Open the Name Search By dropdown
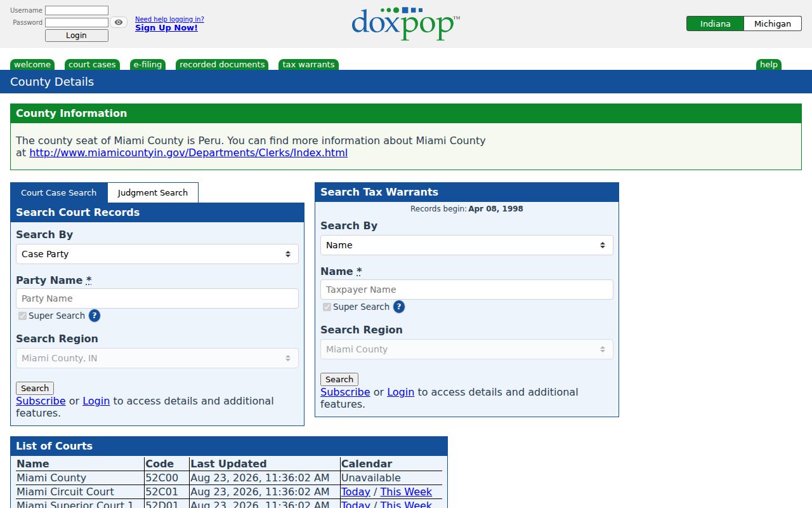 467,245
